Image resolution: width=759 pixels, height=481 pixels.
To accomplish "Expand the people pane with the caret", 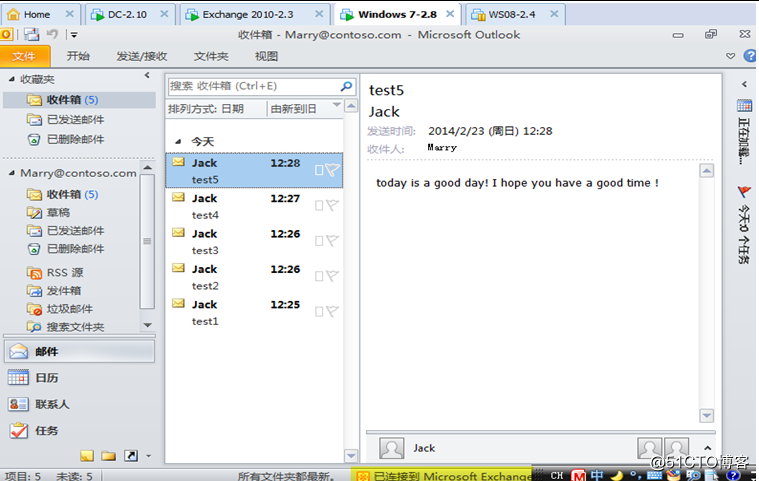I will tap(707, 448).
